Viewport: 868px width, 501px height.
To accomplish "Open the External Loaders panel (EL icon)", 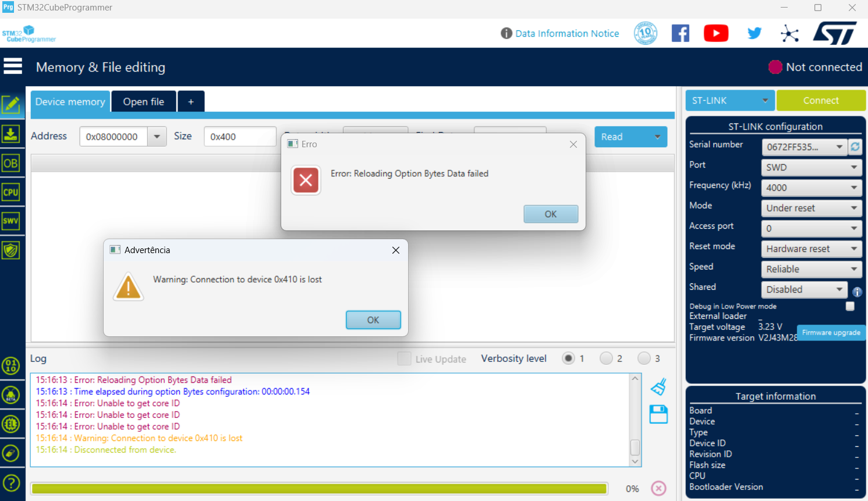I will (x=10, y=424).
